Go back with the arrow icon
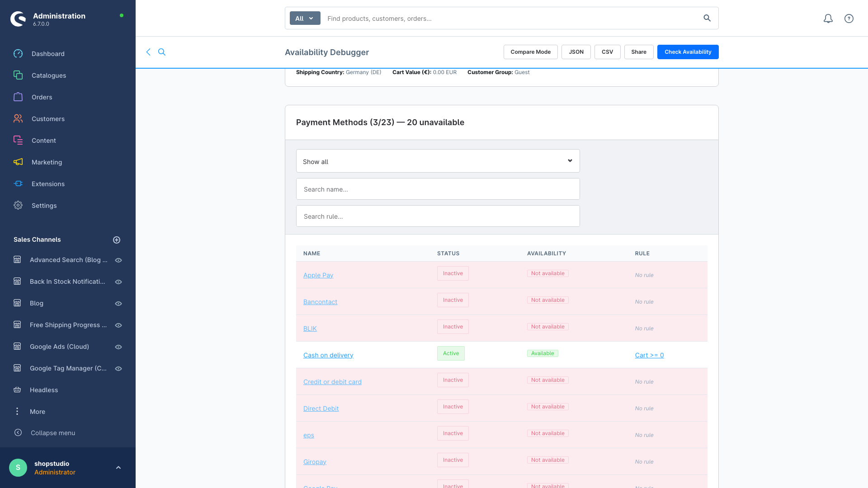The width and height of the screenshot is (868, 488). point(148,52)
